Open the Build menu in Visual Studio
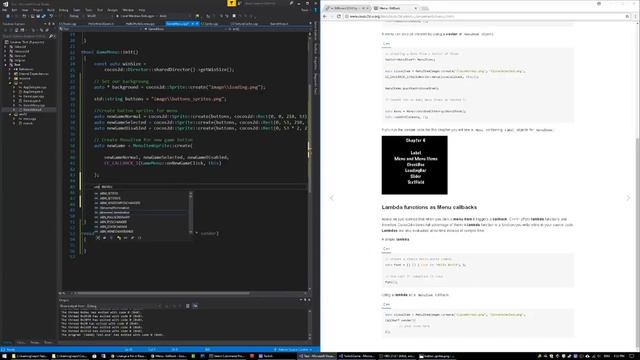Image resolution: width=640 pixels, height=360 pixels. tap(51, 10)
